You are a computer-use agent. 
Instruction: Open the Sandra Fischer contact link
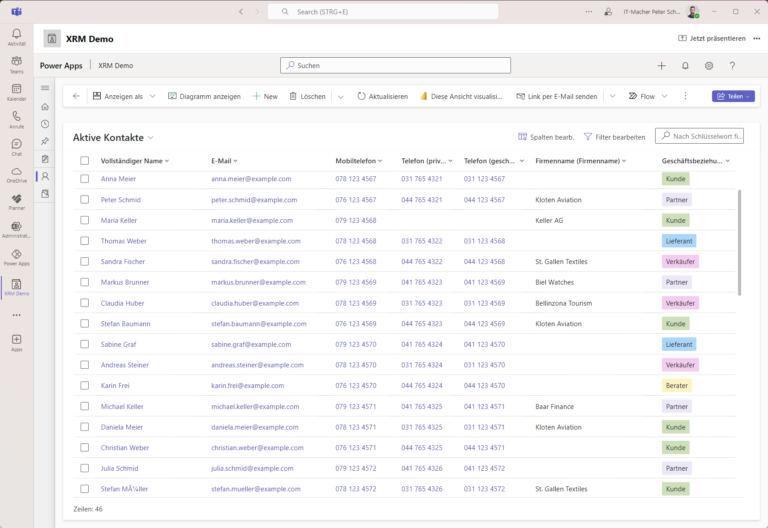123,262
